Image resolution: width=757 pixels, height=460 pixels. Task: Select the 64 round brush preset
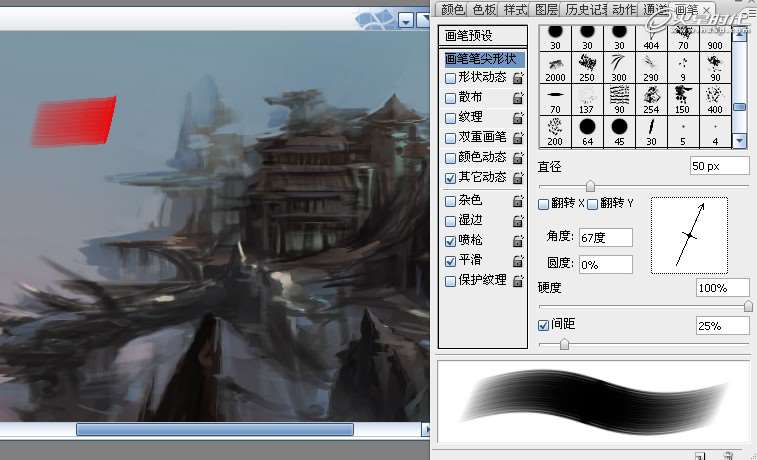click(587, 131)
